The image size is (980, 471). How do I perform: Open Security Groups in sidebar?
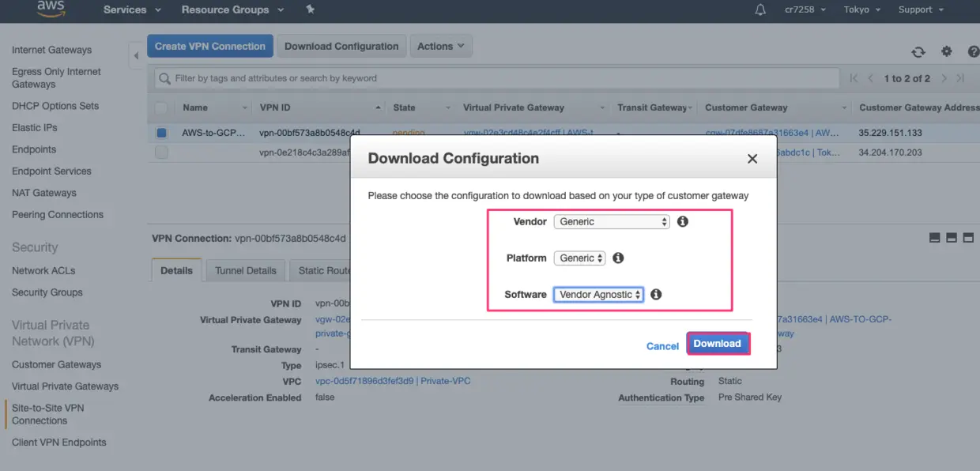click(47, 292)
